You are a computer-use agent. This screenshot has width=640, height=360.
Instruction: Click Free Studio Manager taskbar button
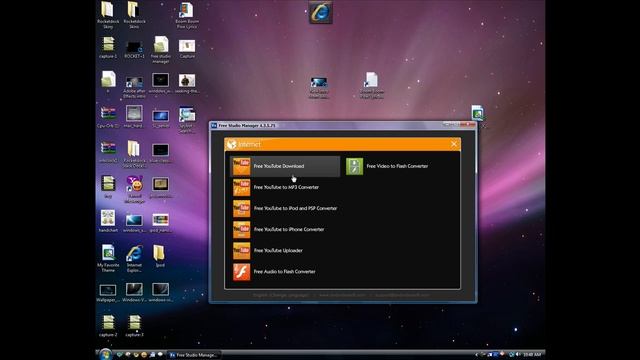(193, 355)
